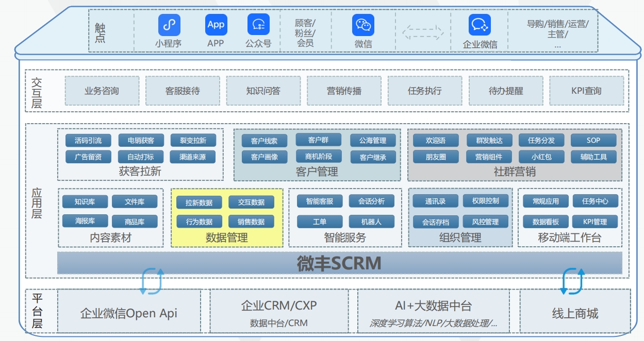
Task: Click the 会话存档 module
Action: 436,222
